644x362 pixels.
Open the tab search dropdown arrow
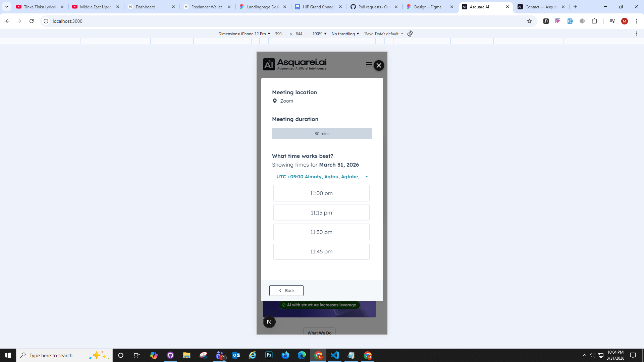point(7,7)
